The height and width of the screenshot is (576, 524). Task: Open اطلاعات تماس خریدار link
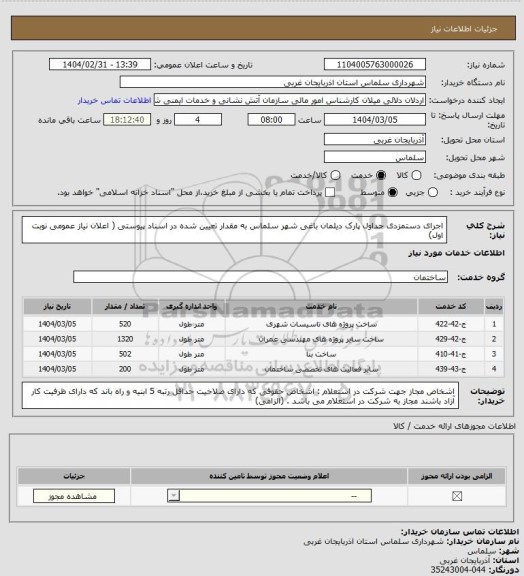click(114, 100)
